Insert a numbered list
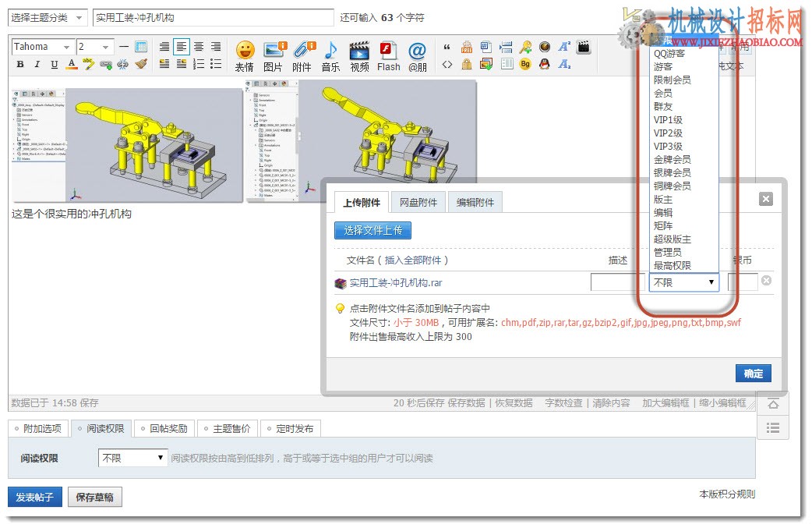 [199, 64]
